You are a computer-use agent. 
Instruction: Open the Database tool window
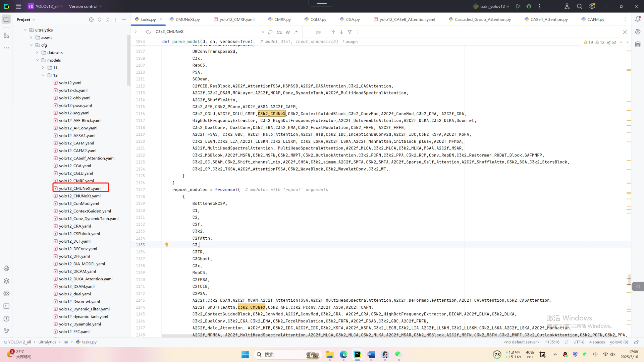click(638, 44)
